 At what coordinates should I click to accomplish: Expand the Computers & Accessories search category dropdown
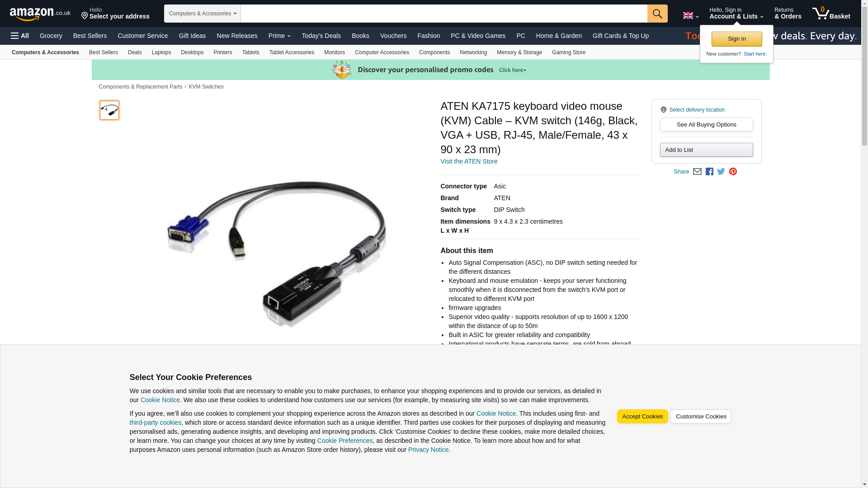point(203,14)
